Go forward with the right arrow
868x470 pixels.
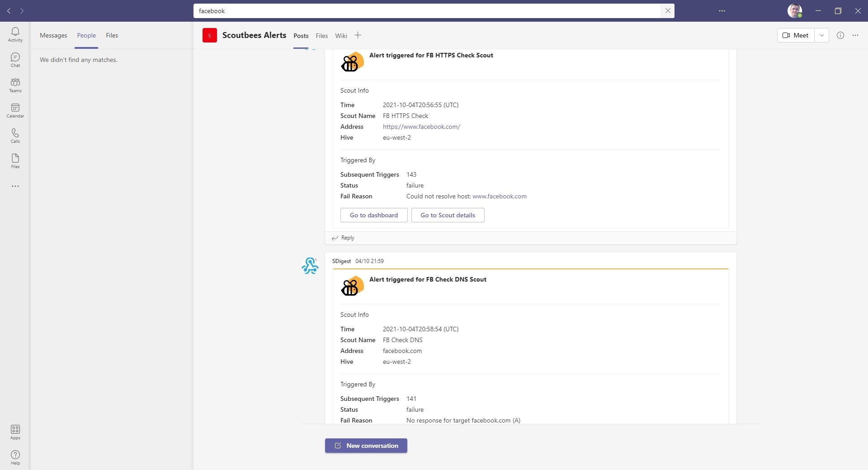pyautogui.click(x=22, y=11)
